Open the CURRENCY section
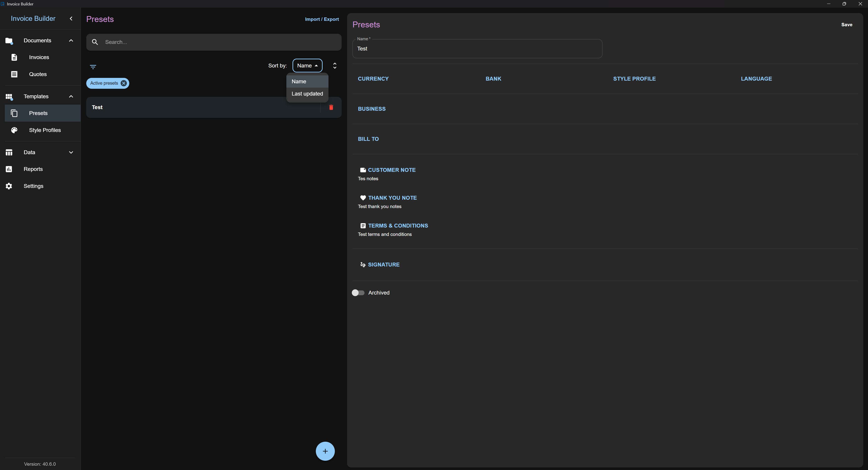This screenshot has width=868, height=470. 373,79
